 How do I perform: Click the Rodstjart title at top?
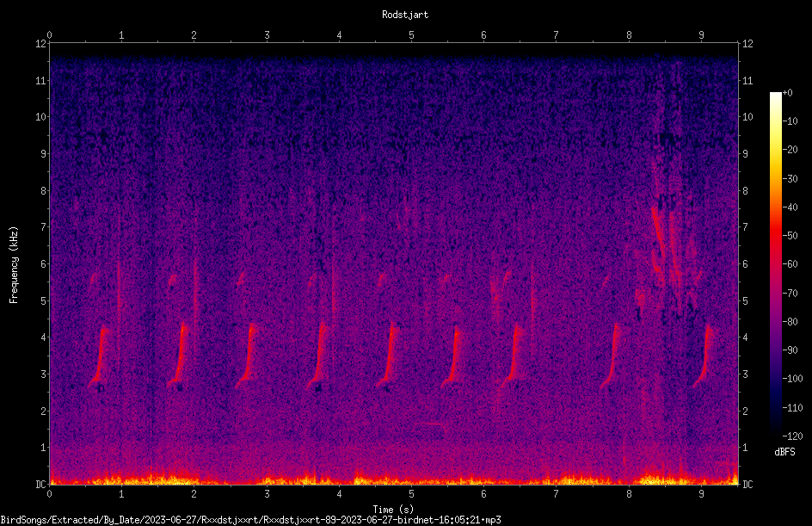pyautogui.click(x=405, y=15)
